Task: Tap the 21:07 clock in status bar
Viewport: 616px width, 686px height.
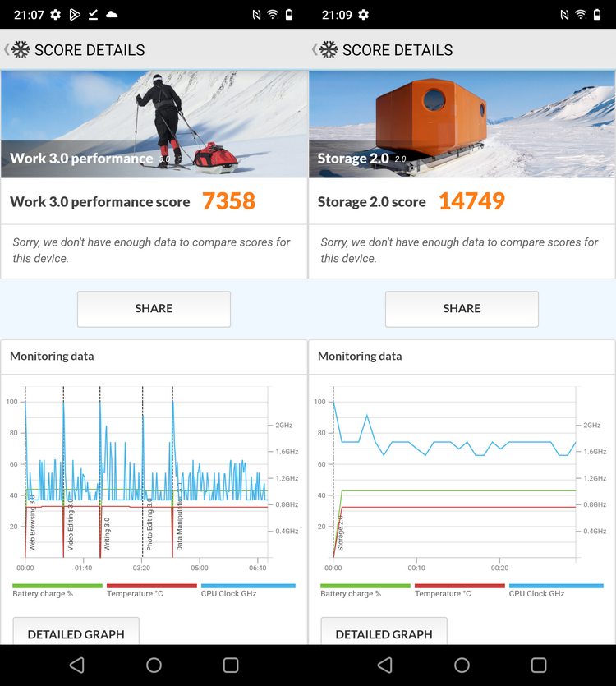Action: pos(29,15)
